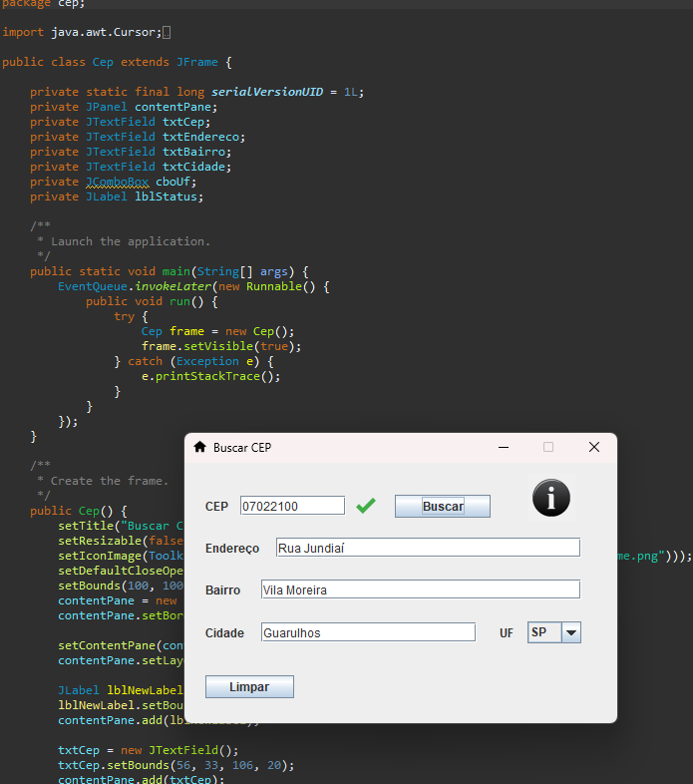Click the home icon in the title bar
The height and width of the screenshot is (784, 693).
(x=200, y=447)
